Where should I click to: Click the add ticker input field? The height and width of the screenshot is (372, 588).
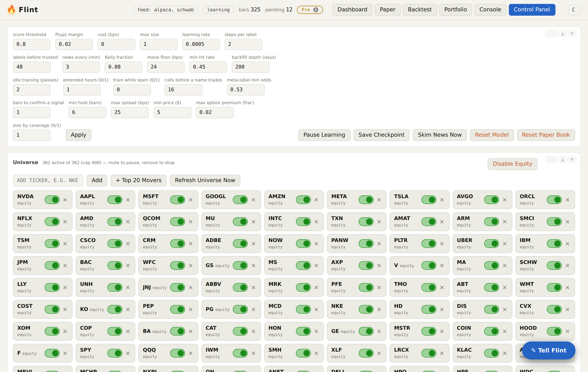tap(48, 181)
